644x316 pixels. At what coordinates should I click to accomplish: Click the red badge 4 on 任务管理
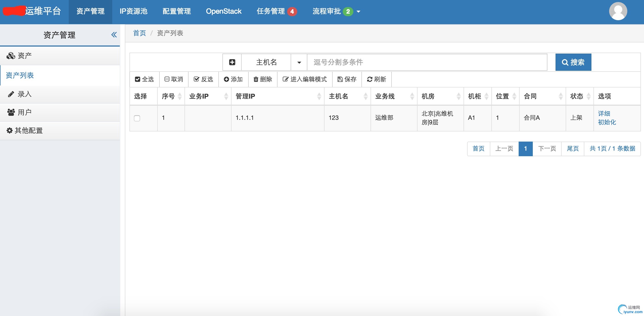[292, 11]
